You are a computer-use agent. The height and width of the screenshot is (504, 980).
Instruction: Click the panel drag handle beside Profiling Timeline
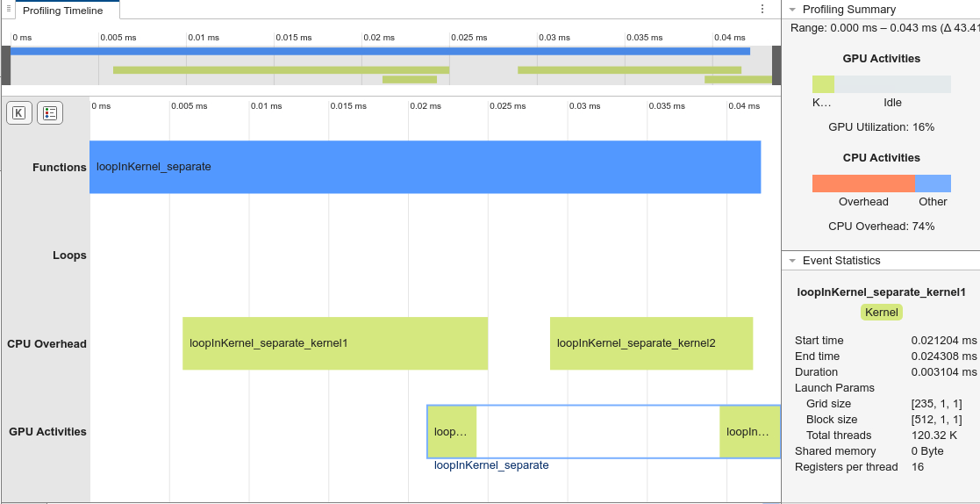(x=8, y=9)
